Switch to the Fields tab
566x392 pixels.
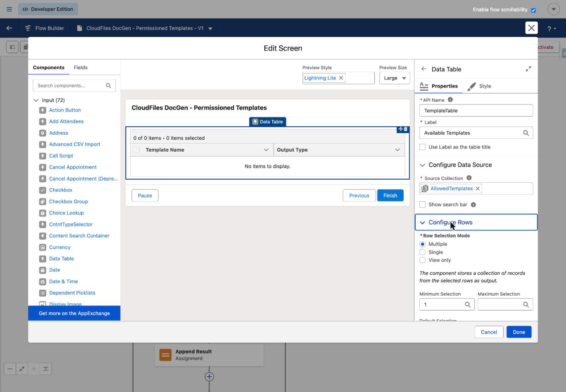[81, 68]
